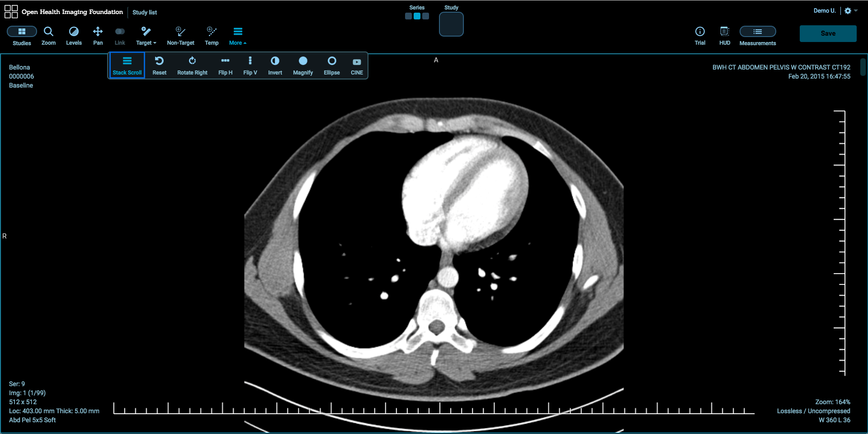The width and height of the screenshot is (868, 434).
Task: Switch to the Series layout view
Action: (x=417, y=16)
